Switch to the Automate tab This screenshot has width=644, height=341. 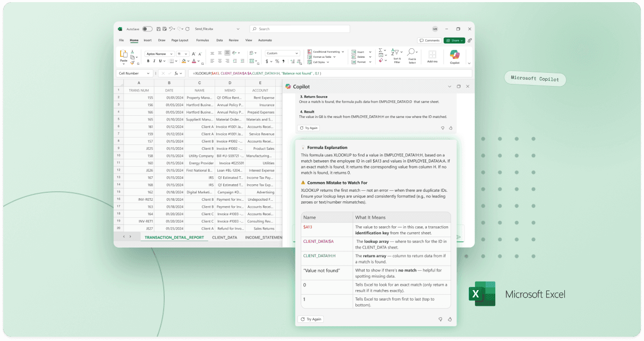pyautogui.click(x=265, y=40)
